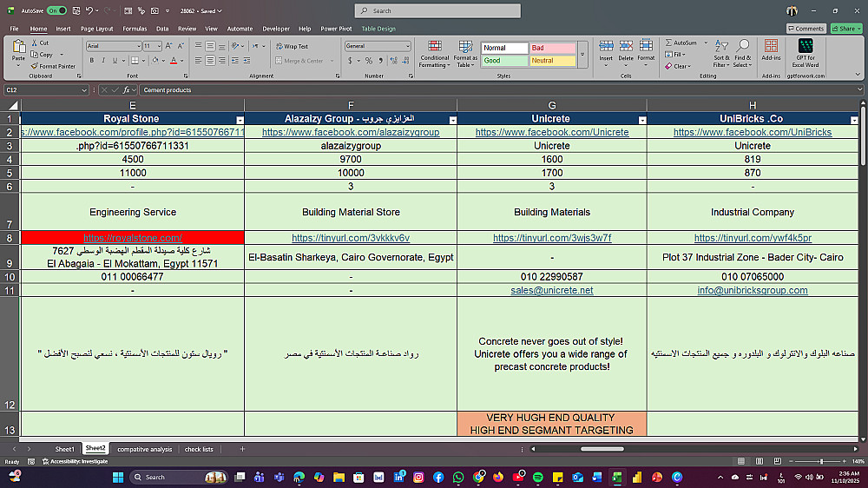Screen dimensions: 868x488
Task: Open the Number format dropdown showing General
Action: point(407,46)
